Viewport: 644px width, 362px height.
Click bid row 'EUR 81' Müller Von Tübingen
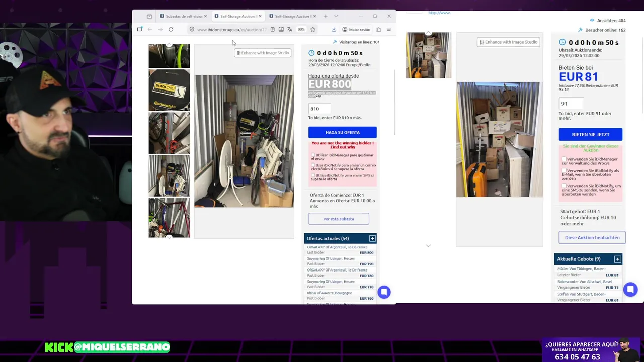tap(588, 272)
